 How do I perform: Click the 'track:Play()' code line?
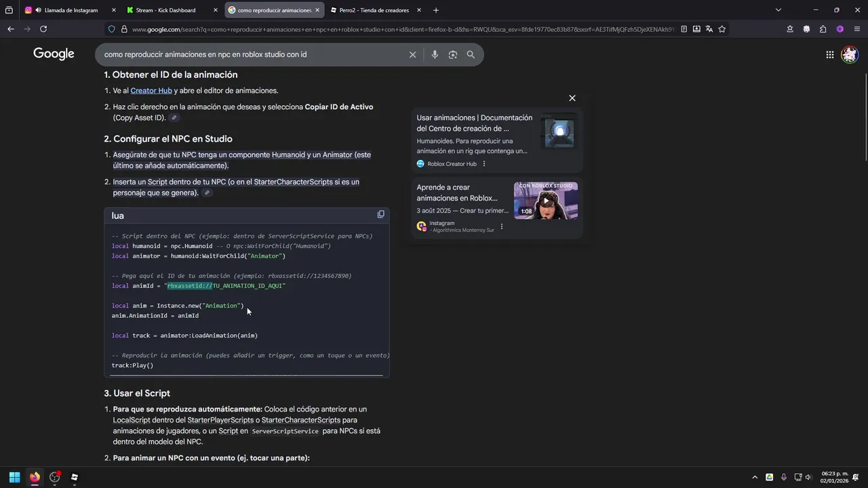(x=133, y=365)
